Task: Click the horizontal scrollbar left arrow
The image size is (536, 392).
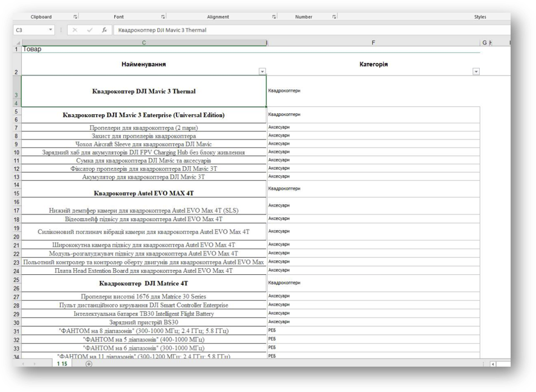Action: (493, 364)
